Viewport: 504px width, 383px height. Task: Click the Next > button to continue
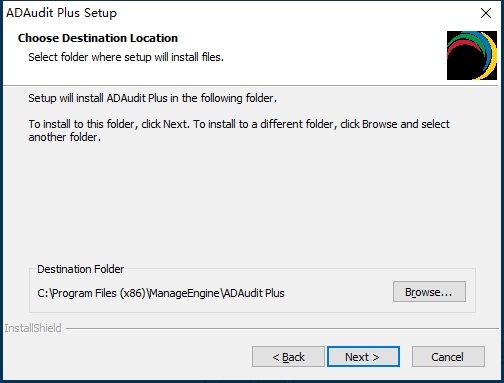363,357
